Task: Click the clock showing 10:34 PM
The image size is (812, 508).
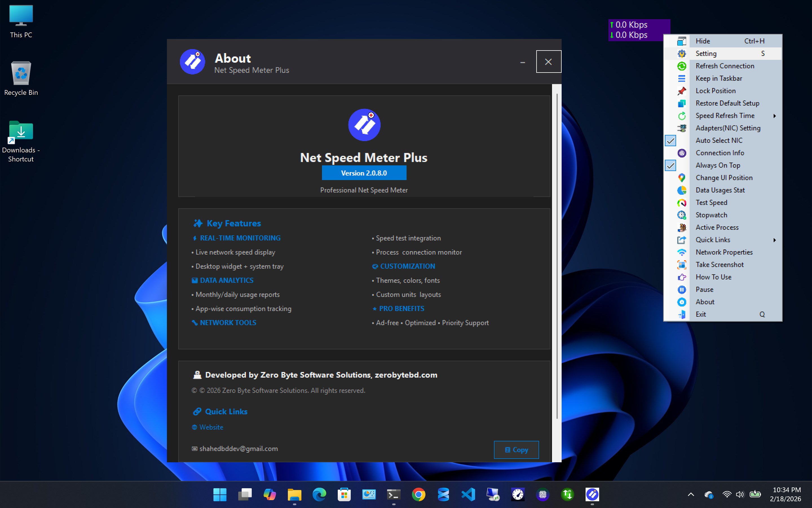Action: click(787, 490)
